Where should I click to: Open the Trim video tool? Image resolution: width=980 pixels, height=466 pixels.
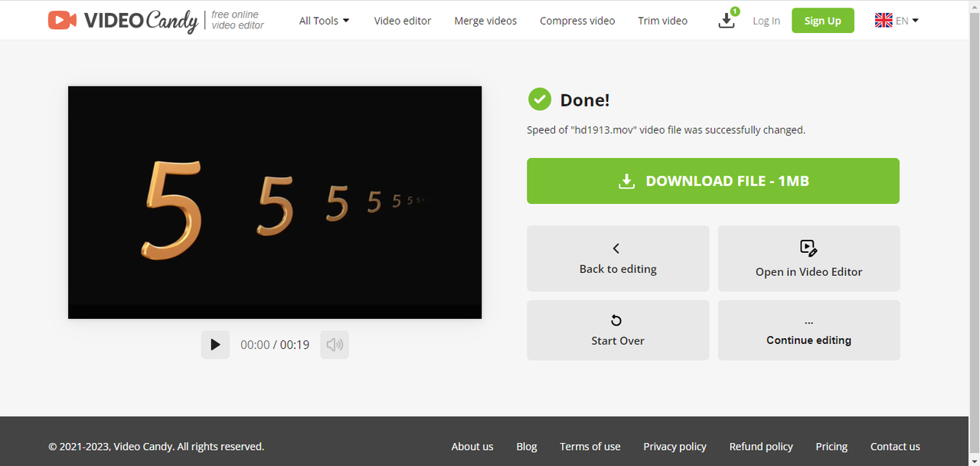663,21
